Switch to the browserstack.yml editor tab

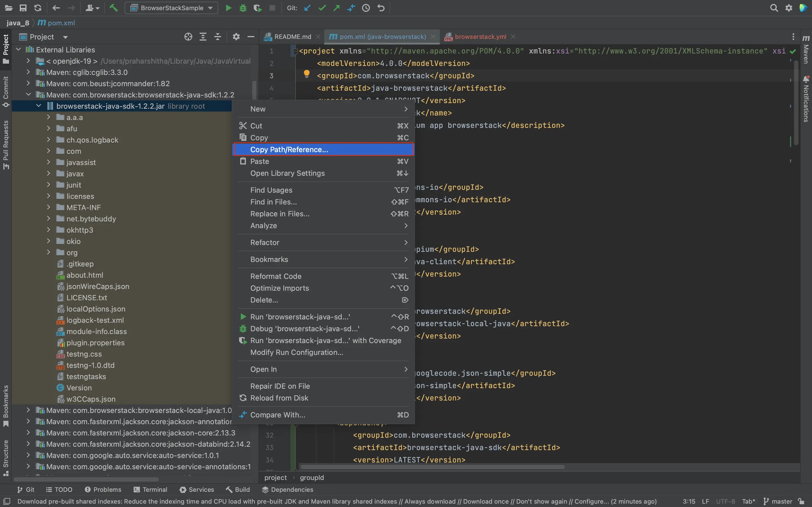pos(480,37)
